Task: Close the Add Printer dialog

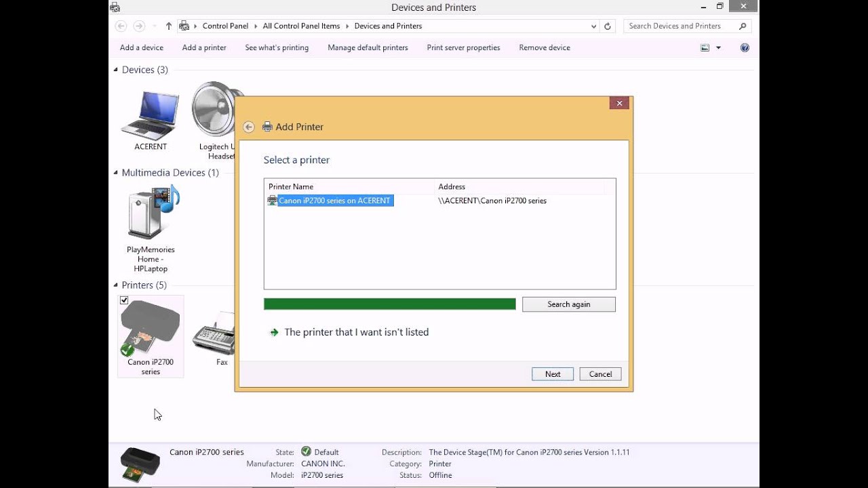Action: [618, 103]
